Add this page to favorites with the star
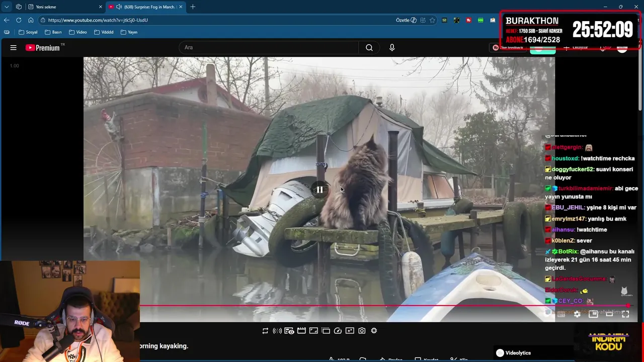The height and width of the screenshot is (362, 644). click(x=432, y=20)
